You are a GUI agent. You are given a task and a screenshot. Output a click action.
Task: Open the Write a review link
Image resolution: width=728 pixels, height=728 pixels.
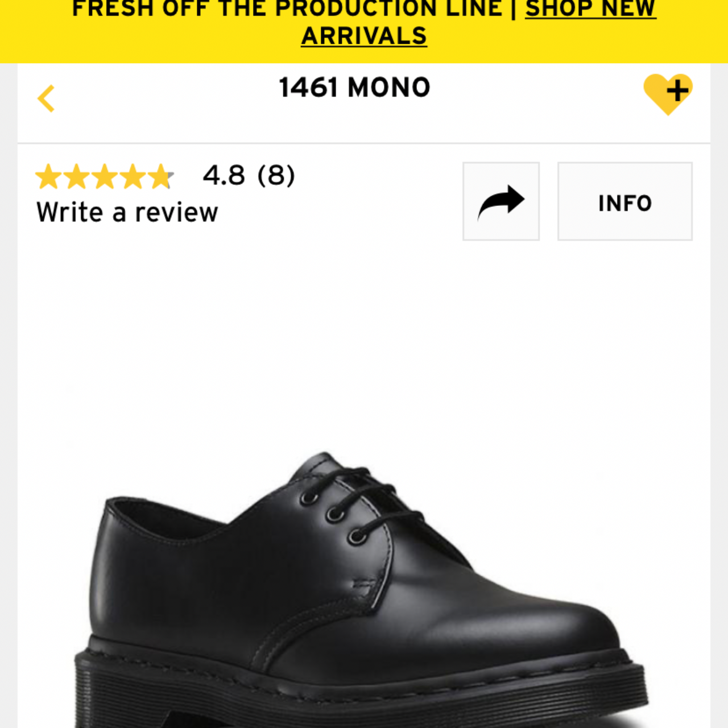click(127, 213)
